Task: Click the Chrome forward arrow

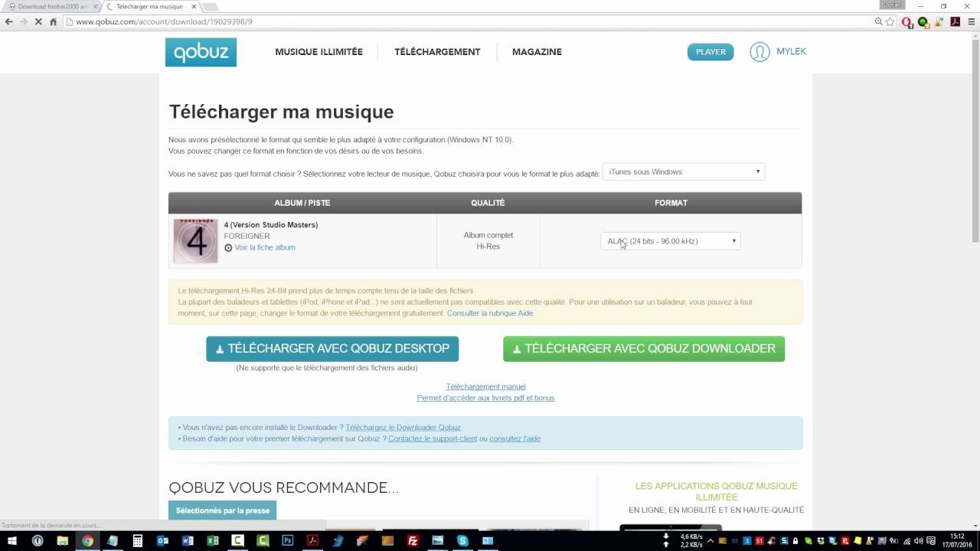Action: 24,21
